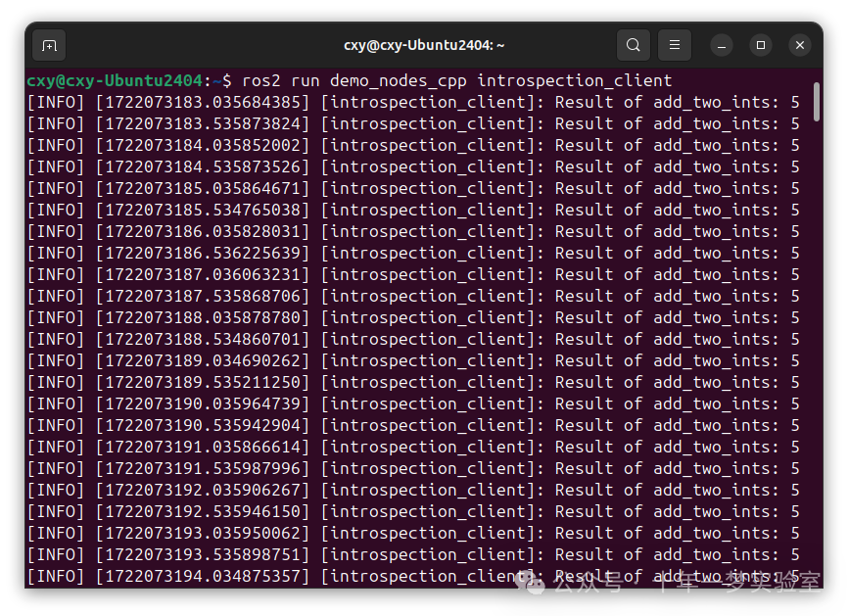The width and height of the screenshot is (848, 616).
Task: Click timestamp 1722073186.035828031
Action: (x=203, y=232)
